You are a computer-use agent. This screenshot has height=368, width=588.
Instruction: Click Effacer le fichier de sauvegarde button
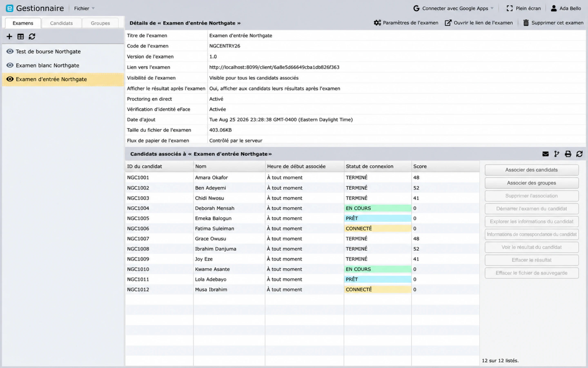pyautogui.click(x=532, y=273)
